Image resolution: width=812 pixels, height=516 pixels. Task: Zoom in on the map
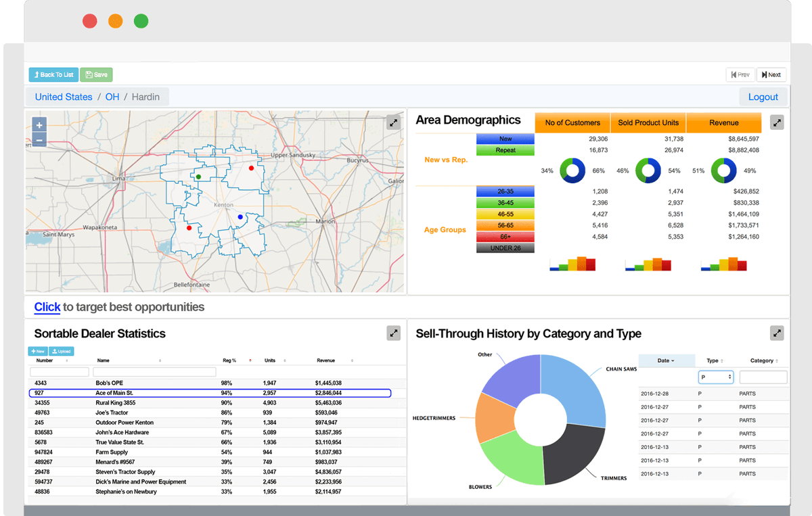tap(39, 124)
